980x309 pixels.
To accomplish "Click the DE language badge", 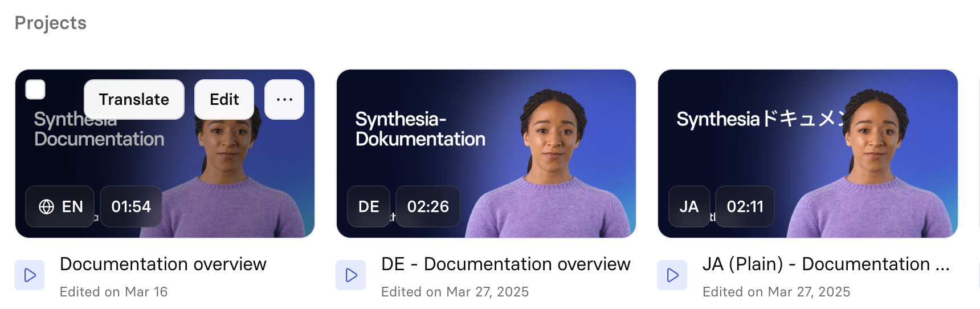I will [x=369, y=206].
